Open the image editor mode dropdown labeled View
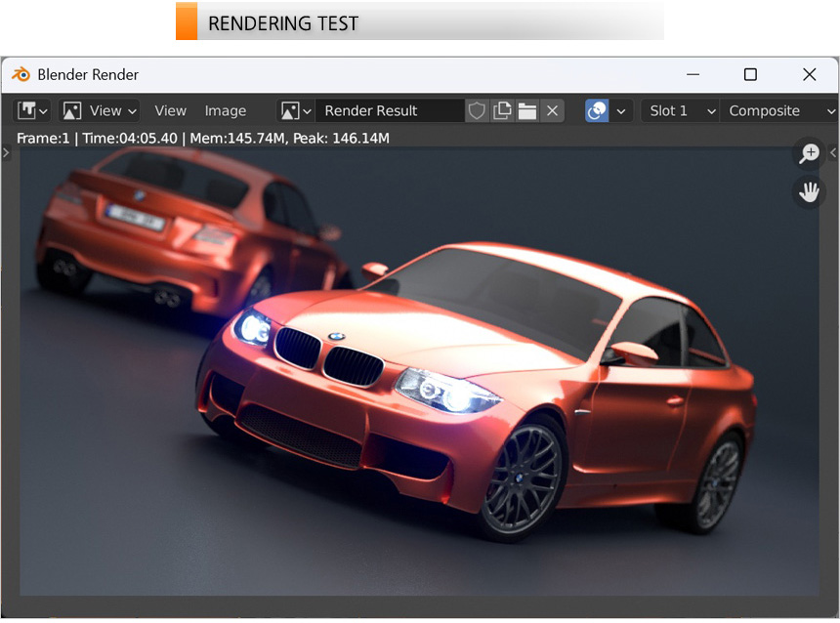This screenshot has width=840, height=623. (99, 111)
